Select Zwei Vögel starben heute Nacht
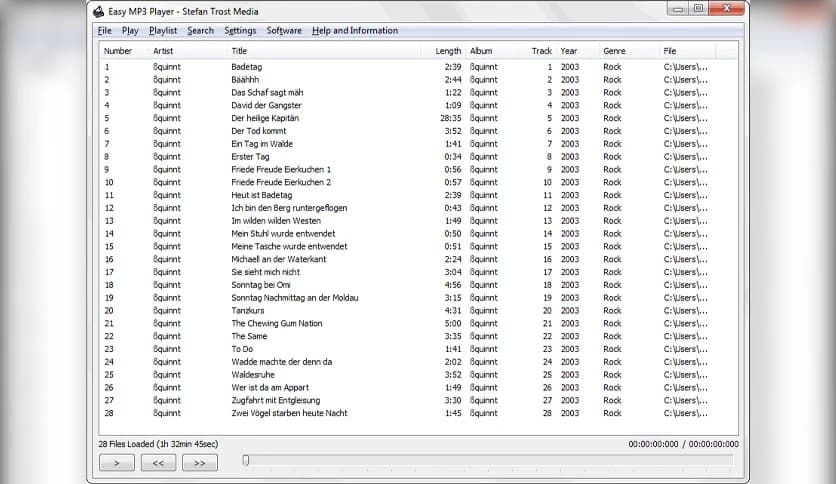The width and height of the screenshot is (836, 484). click(x=289, y=413)
